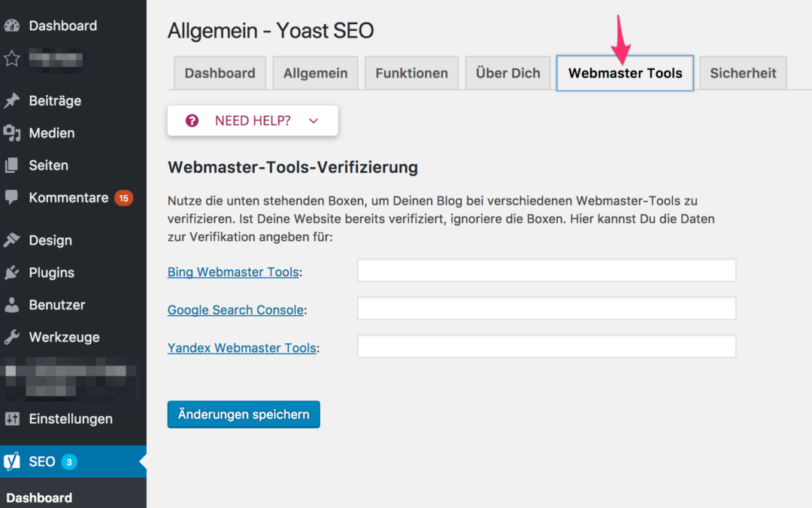This screenshot has width=812, height=508.
Task: Click the Plugins plug icon
Action: (x=12, y=273)
